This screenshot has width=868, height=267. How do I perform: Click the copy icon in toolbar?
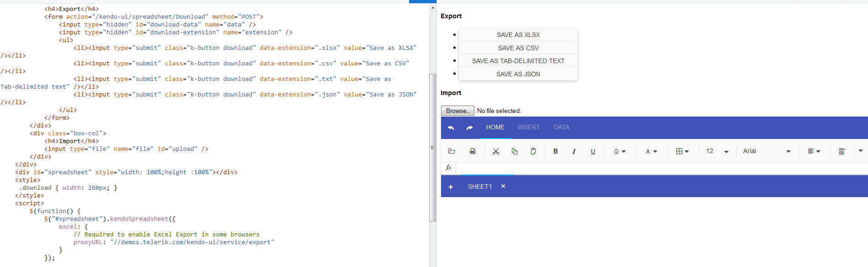[515, 151]
